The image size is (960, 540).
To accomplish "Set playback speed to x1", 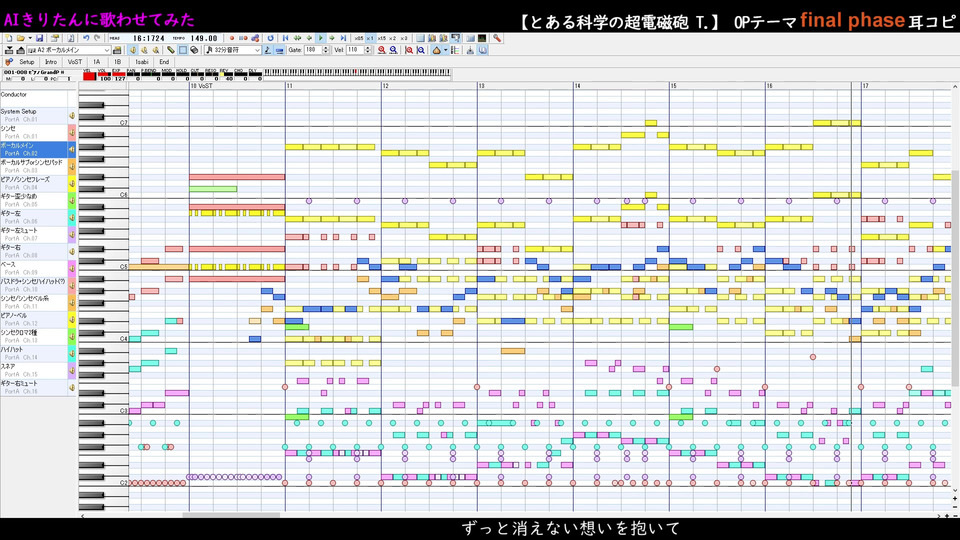I will click(370, 38).
